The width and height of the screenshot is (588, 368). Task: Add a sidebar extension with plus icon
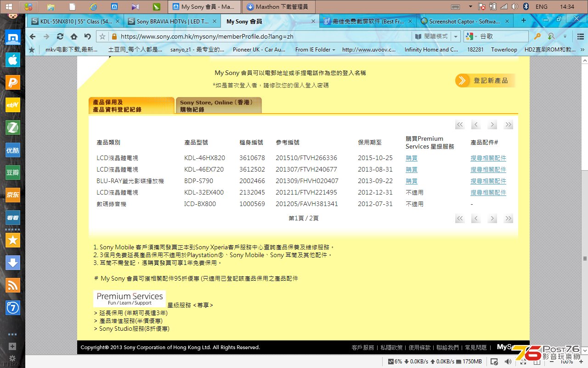(x=12, y=346)
